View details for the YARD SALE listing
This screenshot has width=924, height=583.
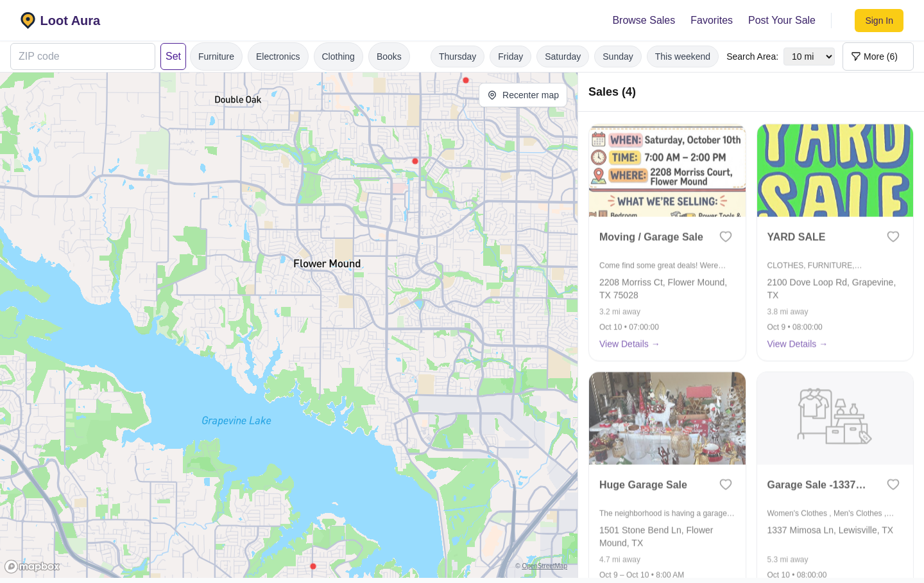(797, 344)
